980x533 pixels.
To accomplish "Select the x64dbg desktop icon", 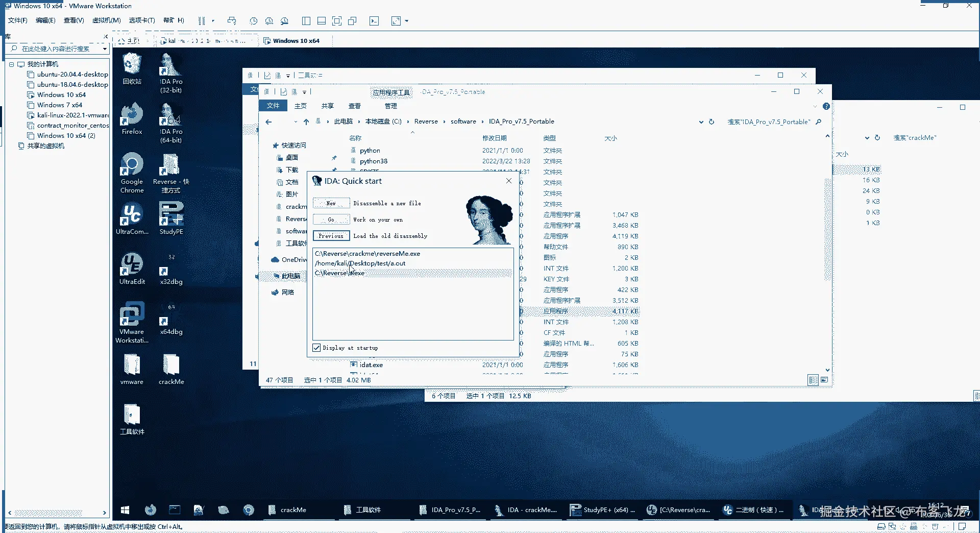I will point(170,319).
